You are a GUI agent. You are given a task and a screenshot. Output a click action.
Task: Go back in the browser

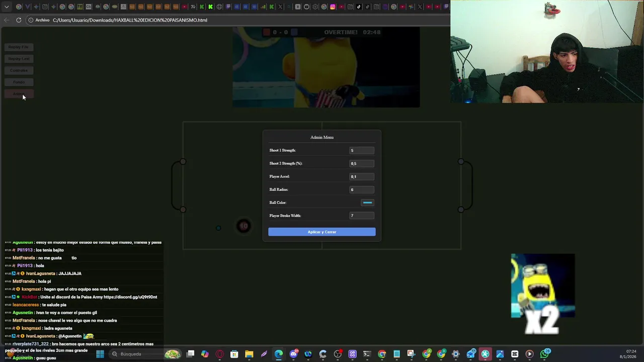point(6,20)
